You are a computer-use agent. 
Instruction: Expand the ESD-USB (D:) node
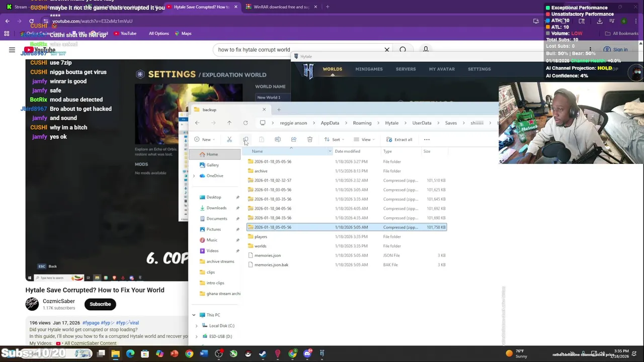(197, 336)
